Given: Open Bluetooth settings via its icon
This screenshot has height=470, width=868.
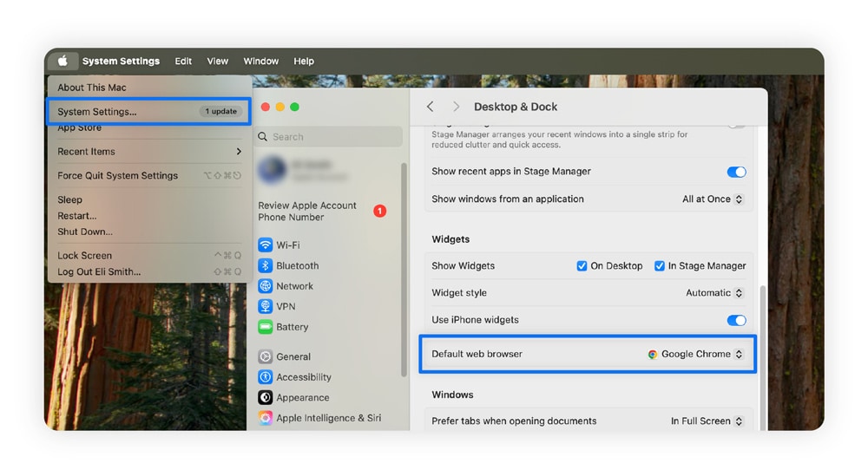Looking at the screenshot, I should click(x=266, y=266).
